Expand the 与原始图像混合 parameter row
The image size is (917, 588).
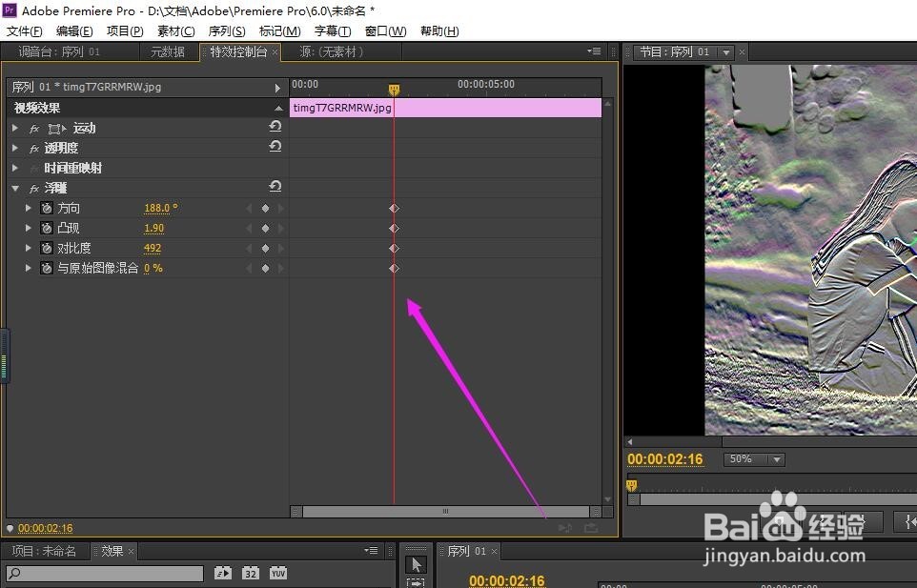(x=28, y=267)
